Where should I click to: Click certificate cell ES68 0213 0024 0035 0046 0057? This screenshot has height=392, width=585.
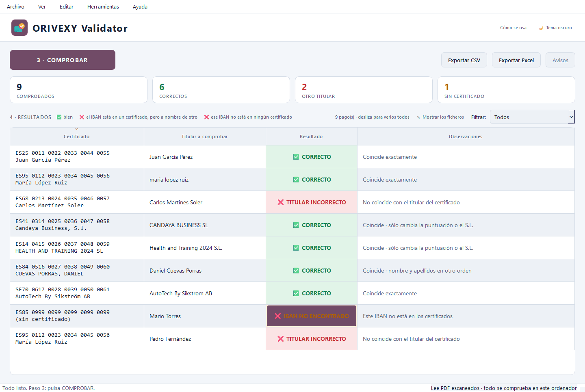pos(77,202)
